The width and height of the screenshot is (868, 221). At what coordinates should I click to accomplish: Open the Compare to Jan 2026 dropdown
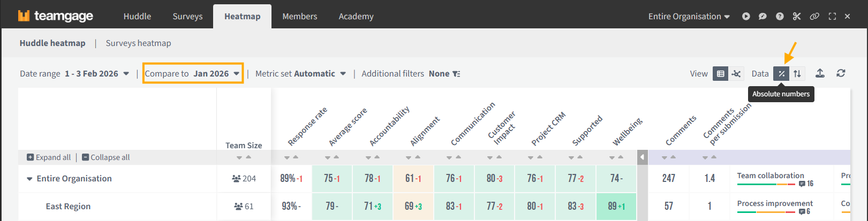193,74
